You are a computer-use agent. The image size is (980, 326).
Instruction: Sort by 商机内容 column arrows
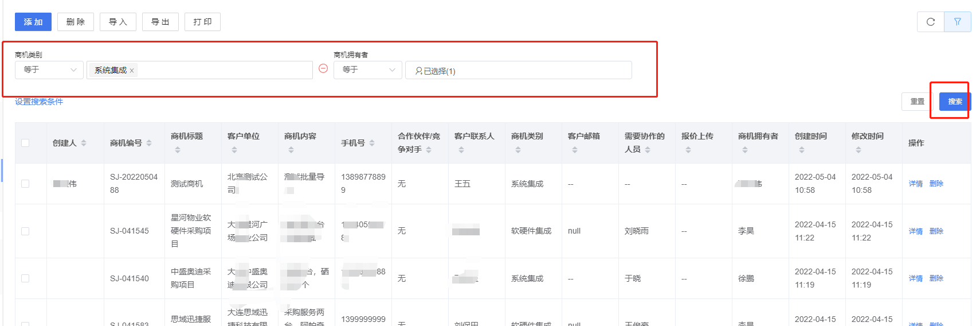(291, 150)
